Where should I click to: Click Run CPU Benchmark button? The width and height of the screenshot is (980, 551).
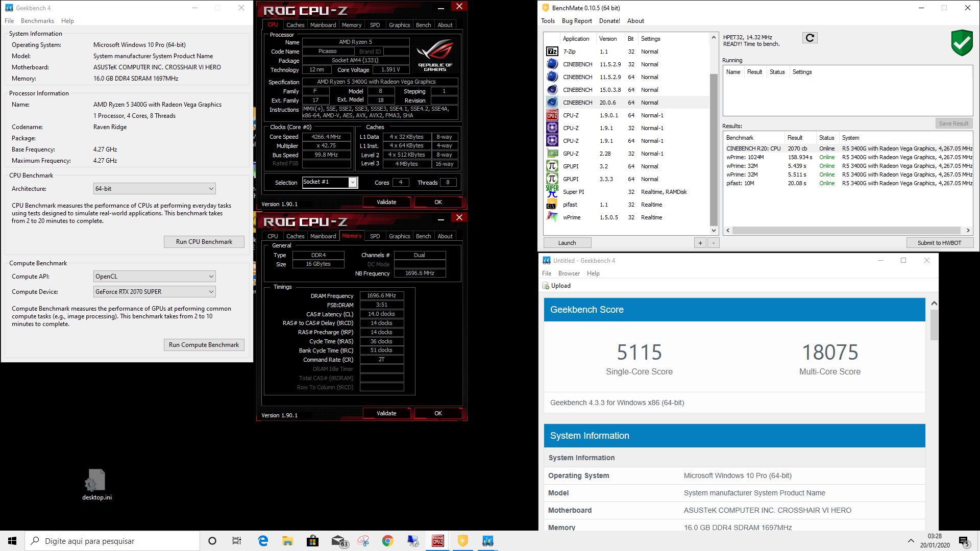[204, 242]
